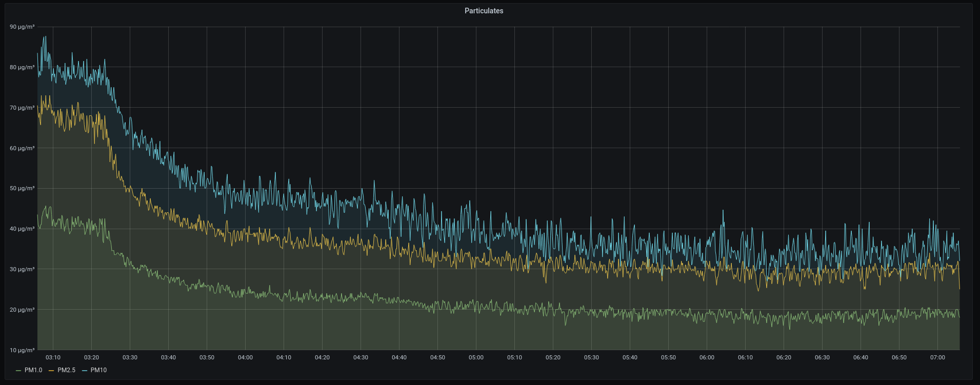Click the 05:00 time axis label
The image size is (980, 385).
[476, 357]
